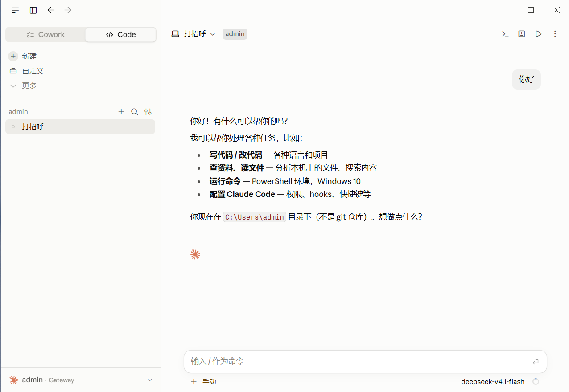The height and width of the screenshot is (392, 569).
Task: Click the admin tag in the header
Action: click(x=235, y=34)
